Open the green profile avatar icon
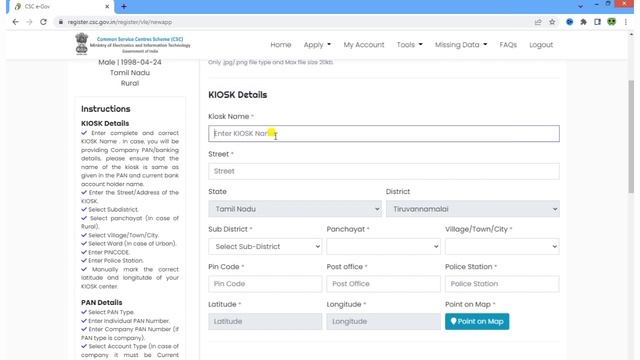 coord(611,22)
